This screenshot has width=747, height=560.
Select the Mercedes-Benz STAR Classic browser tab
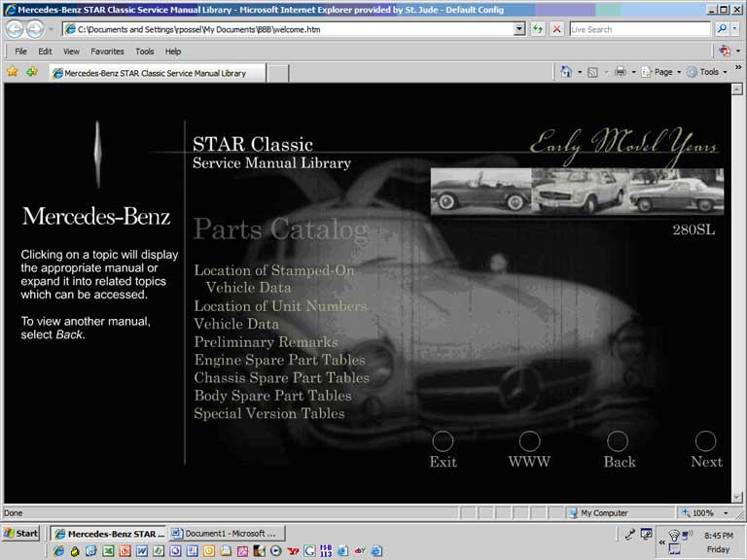tap(158, 73)
